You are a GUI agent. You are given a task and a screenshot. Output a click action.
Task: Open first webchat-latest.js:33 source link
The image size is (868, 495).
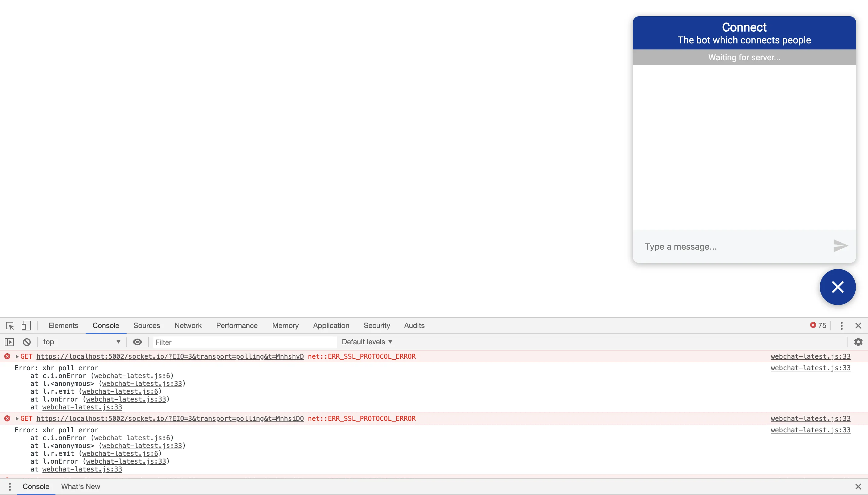point(810,357)
